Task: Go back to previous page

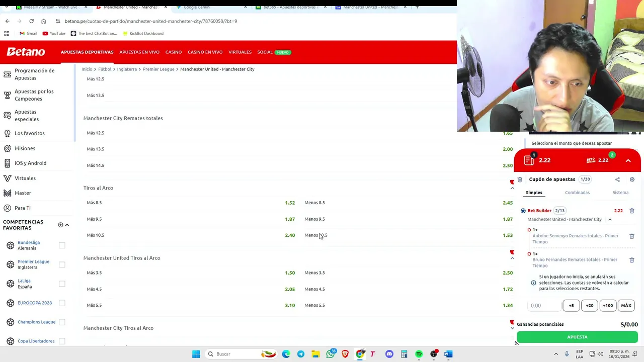Action: click(7, 21)
